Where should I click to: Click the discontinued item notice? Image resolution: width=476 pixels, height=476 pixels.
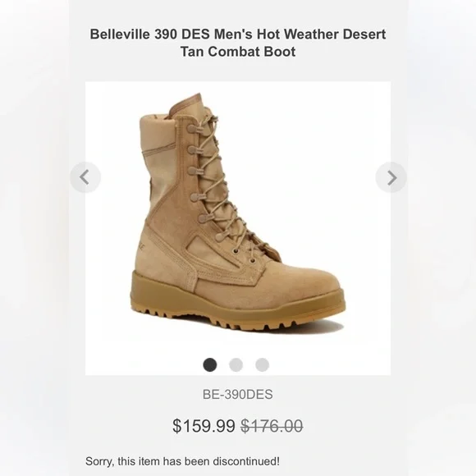182,461
